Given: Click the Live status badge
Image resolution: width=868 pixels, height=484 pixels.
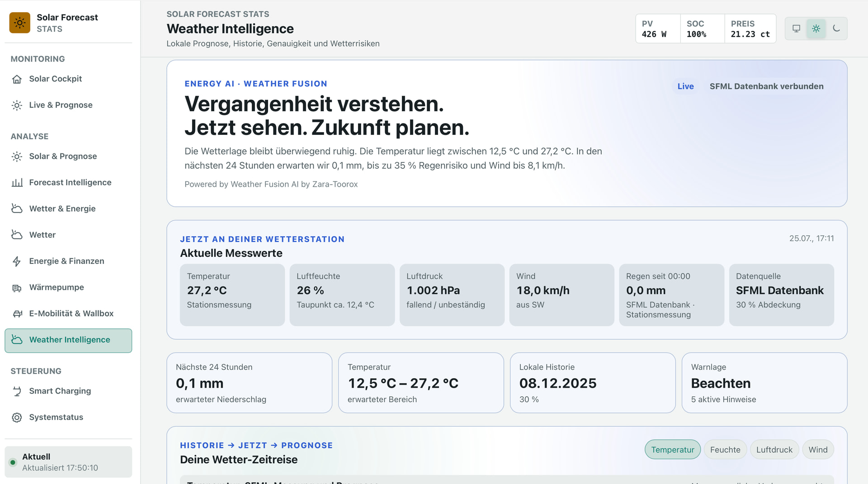Looking at the screenshot, I should click(x=685, y=86).
